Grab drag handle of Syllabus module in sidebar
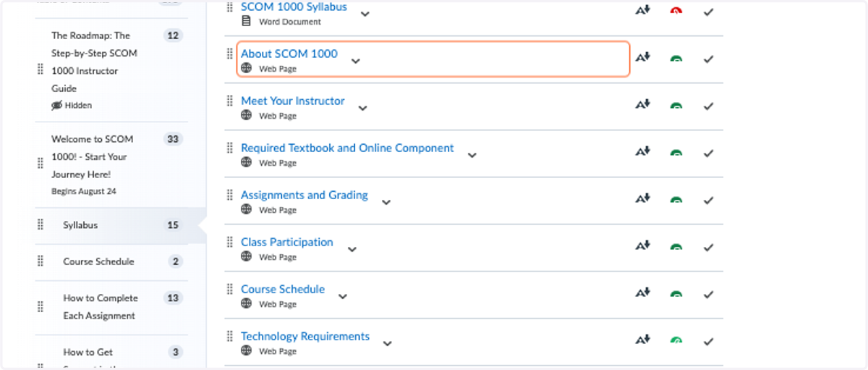 point(41,225)
